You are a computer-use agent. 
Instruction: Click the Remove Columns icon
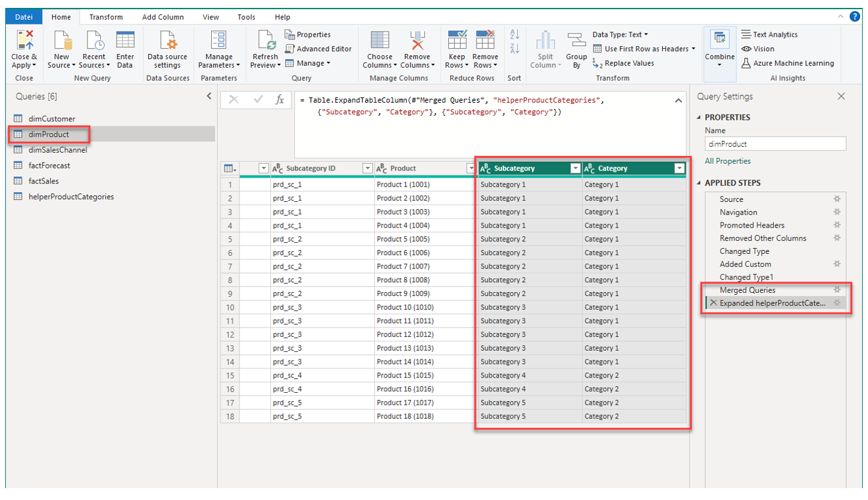pos(417,41)
